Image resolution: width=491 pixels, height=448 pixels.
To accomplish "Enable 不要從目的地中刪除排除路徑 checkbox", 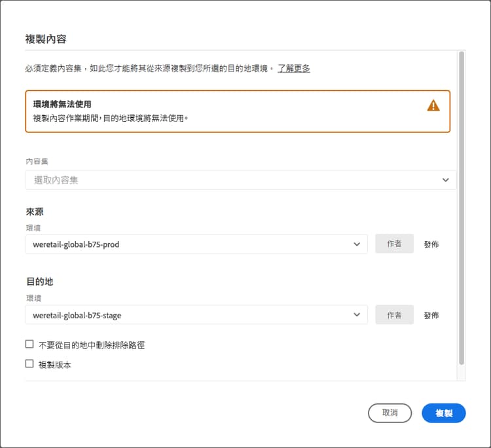I will 29,345.
